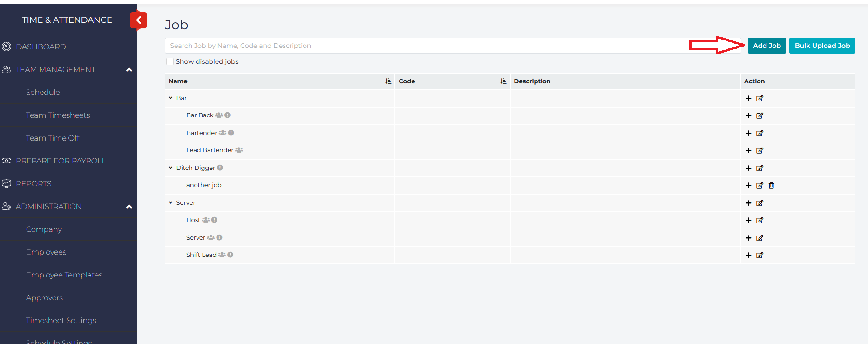868x344 pixels.
Task: Open Employee Templates in the sidebar
Action: [64, 275]
